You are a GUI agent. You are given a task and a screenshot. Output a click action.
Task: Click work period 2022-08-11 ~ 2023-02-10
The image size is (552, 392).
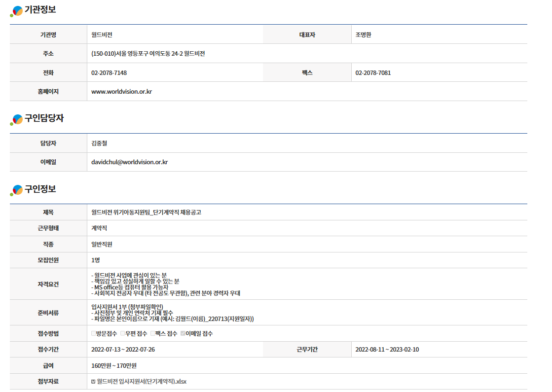pos(387,350)
